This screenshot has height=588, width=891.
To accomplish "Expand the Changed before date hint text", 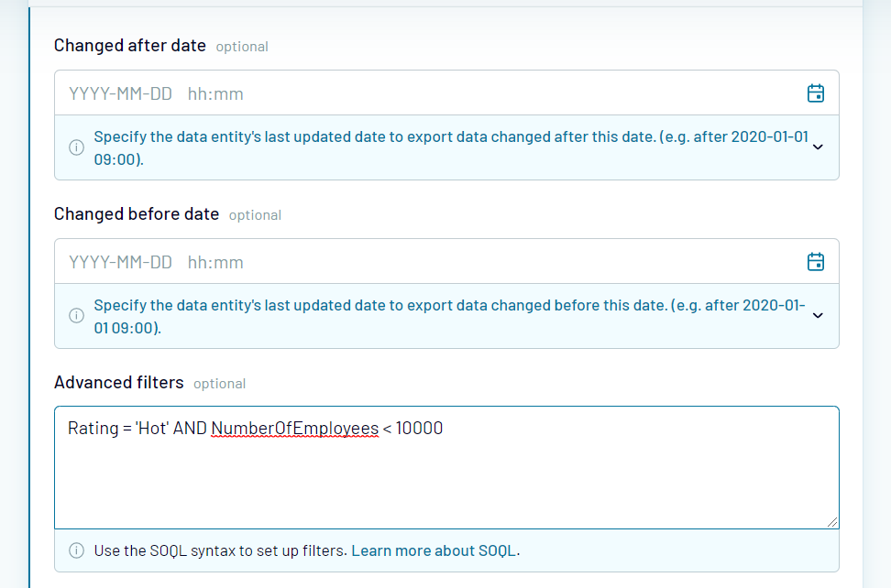I will tap(817, 315).
